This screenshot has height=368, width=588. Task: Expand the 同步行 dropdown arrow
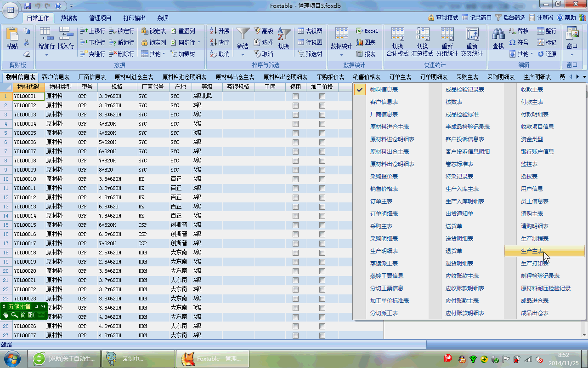point(199,42)
